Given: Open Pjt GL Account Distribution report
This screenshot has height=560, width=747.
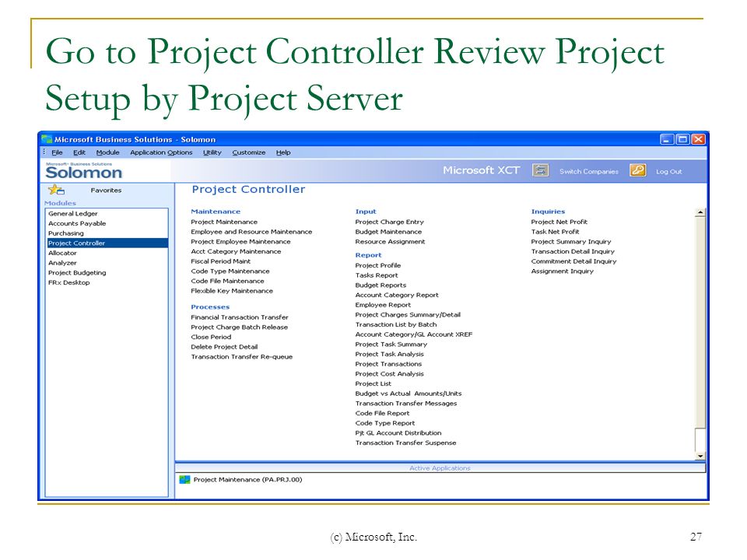Looking at the screenshot, I should tap(398, 433).
